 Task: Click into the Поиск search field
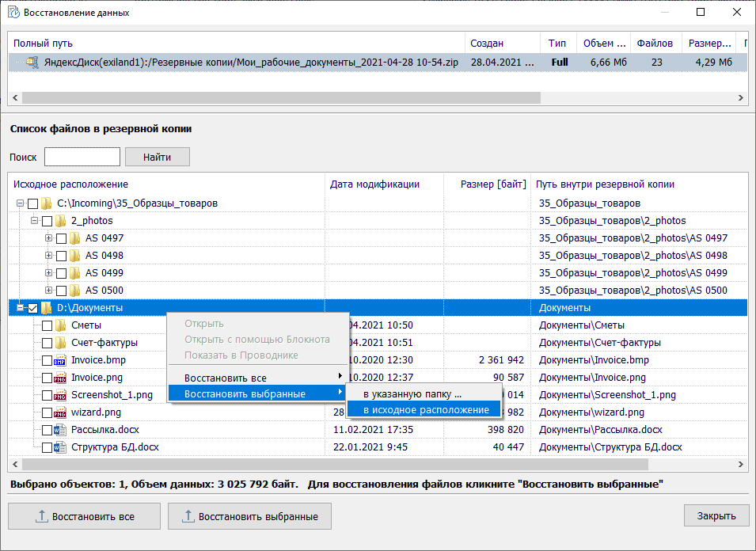coord(82,157)
